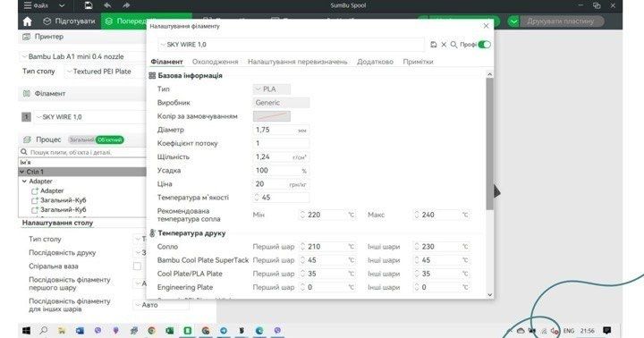The width and height of the screenshot is (644, 338).
Task: Collapse the Стіл 1 tree row
Action: tap(22, 172)
